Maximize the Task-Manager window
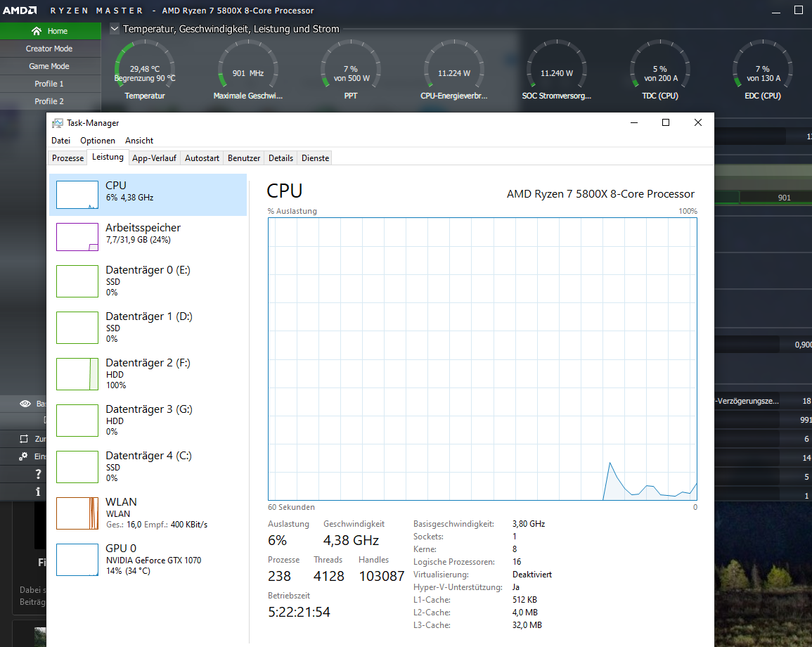The image size is (812, 647). (666, 123)
